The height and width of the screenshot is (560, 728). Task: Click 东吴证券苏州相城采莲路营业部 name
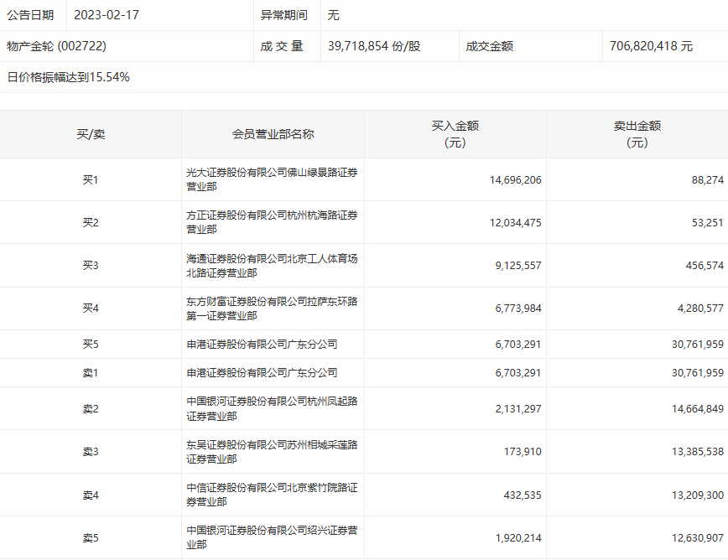coord(272,452)
